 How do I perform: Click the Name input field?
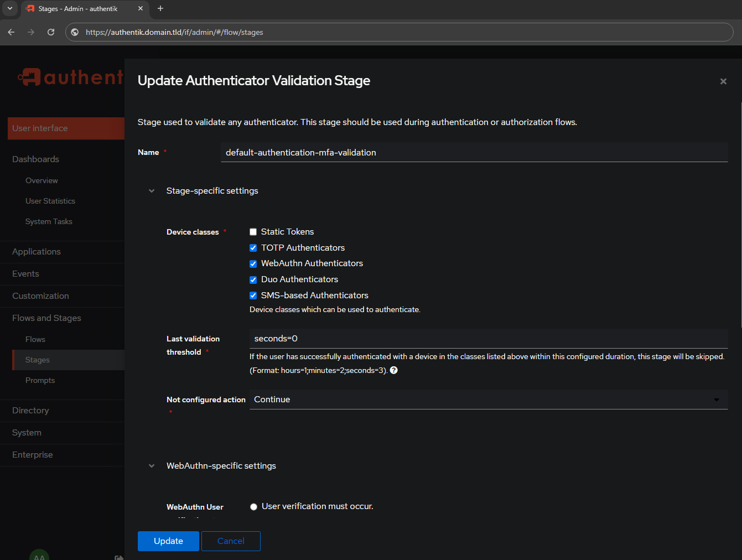474,152
